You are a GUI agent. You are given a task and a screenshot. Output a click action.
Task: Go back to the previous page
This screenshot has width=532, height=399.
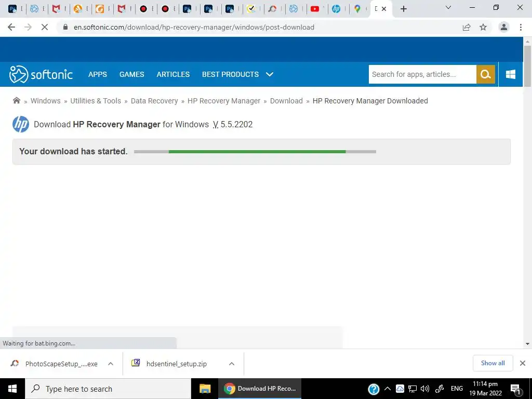11,27
